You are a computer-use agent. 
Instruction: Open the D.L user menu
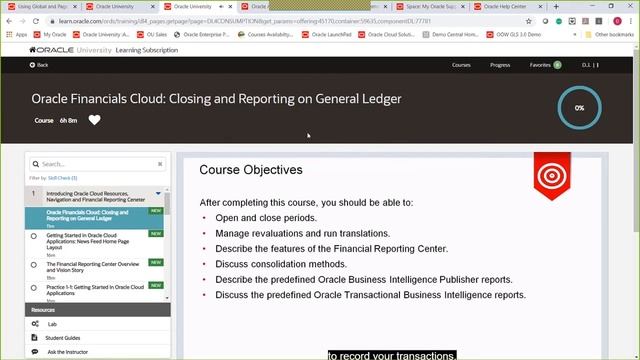coord(590,65)
